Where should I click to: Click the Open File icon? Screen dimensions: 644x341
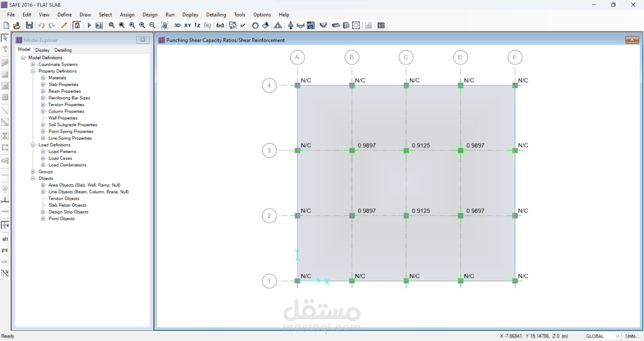(x=17, y=25)
